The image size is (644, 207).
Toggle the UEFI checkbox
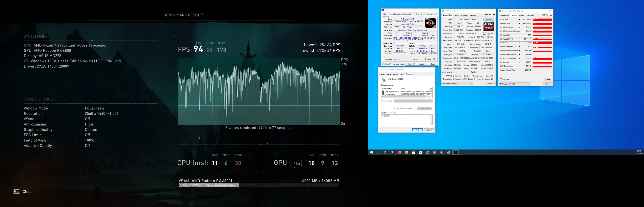(489, 34)
